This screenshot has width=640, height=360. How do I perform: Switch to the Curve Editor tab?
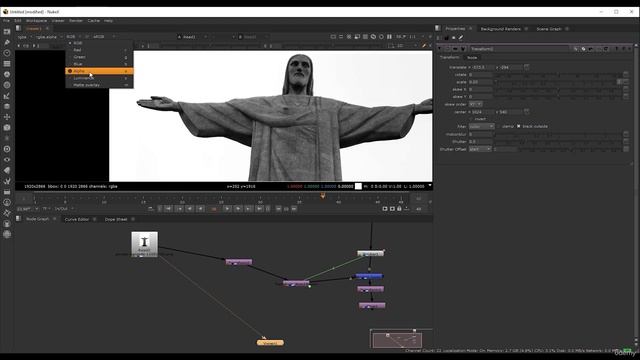coord(77,219)
